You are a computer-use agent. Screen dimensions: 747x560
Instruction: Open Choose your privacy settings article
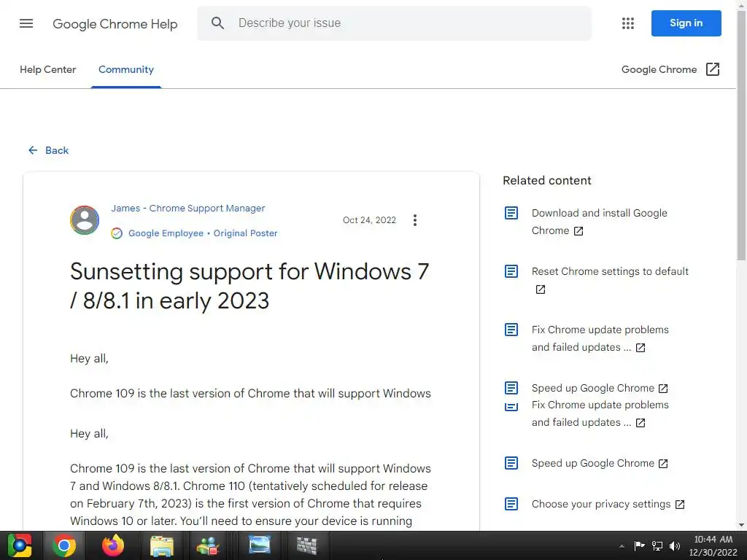click(601, 504)
